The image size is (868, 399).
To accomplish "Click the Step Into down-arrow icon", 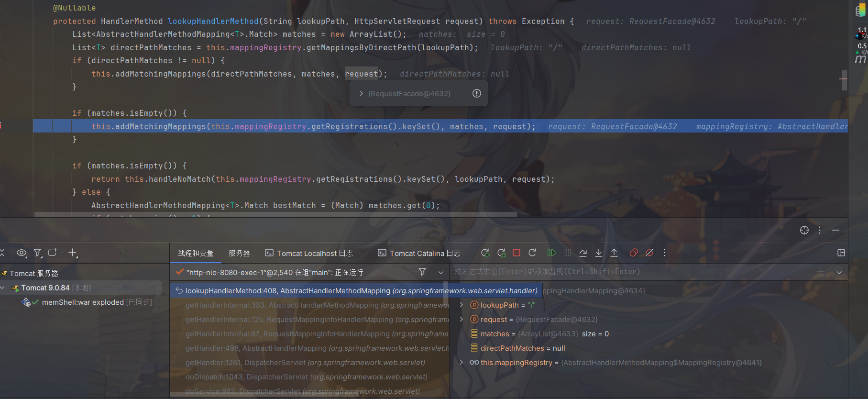I will [x=599, y=253].
